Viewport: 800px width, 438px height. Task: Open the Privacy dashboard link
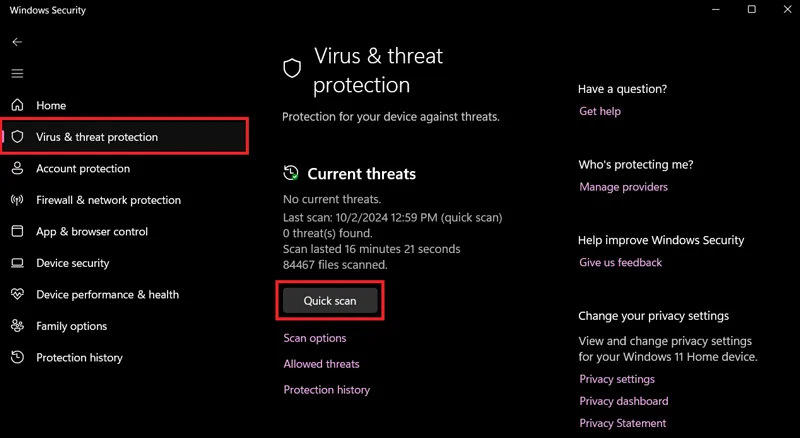click(623, 401)
